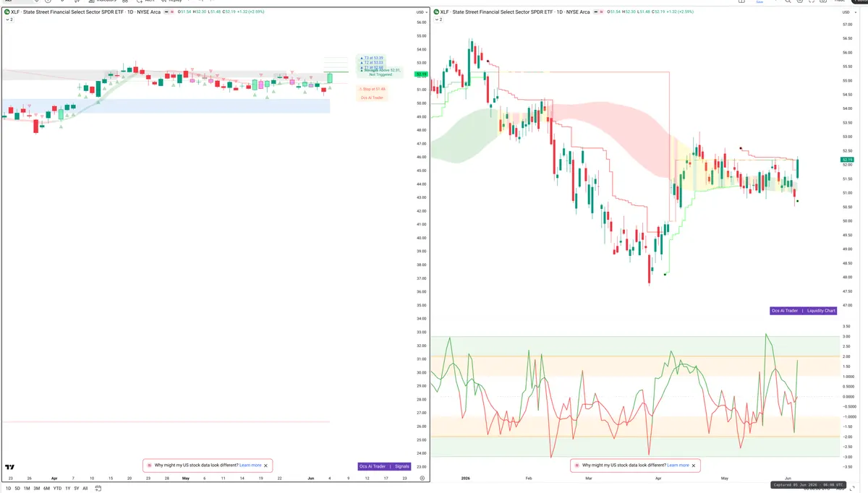This screenshot has width=868, height=493.
Task: Open the left chart time axis settings gear
Action: [x=422, y=479]
